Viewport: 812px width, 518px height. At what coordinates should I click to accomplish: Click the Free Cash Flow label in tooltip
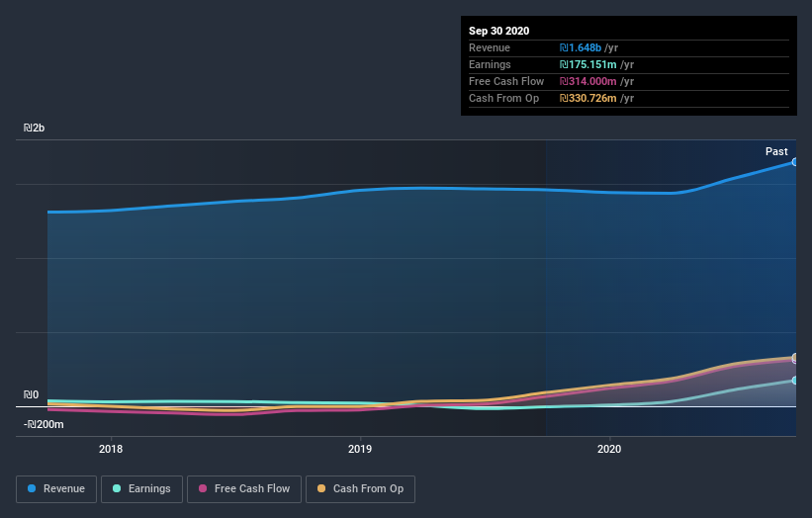click(x=506, y=81)
